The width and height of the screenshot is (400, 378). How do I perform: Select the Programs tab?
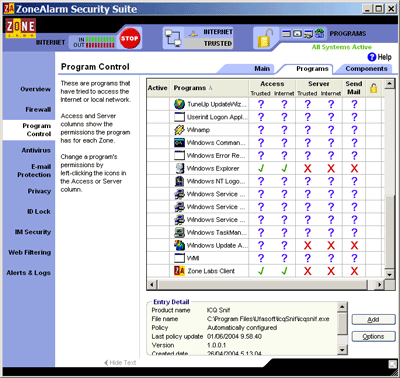coord(312,69)
